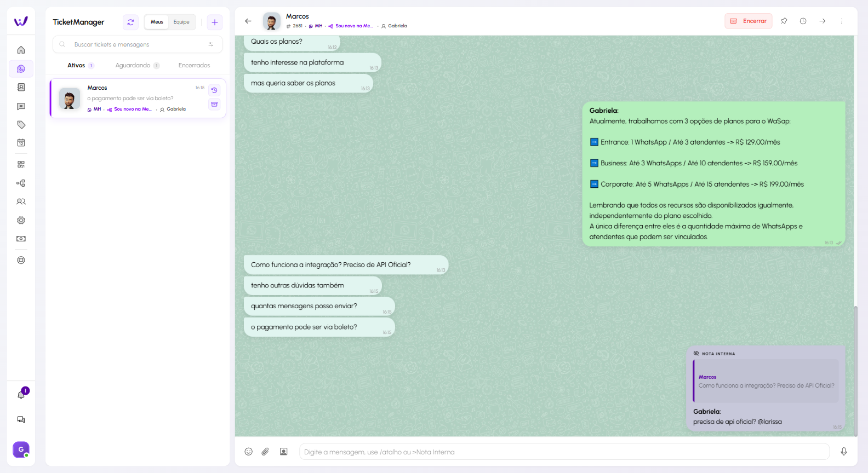The width and height of the screenshot is (868, 473).
Task: Open the calendar schedule icon in sidebar
Action: click(21, 143)
